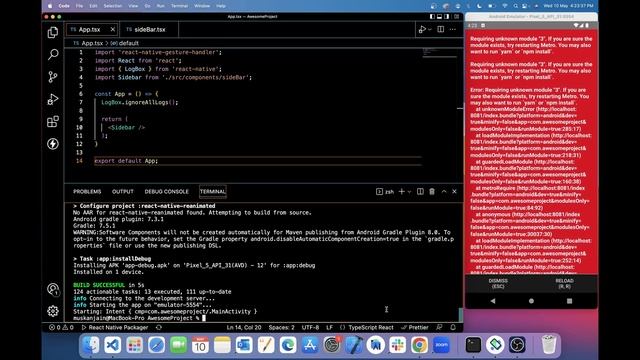The width and height of the screenshot is (640, 360).
Task: Tap Android recents square button
Action: (569, 301)
